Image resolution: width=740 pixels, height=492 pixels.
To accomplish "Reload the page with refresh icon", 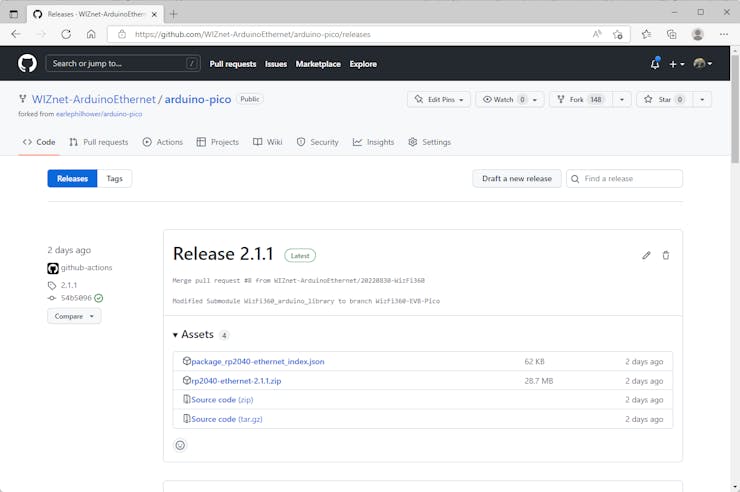I will point(66,34).
